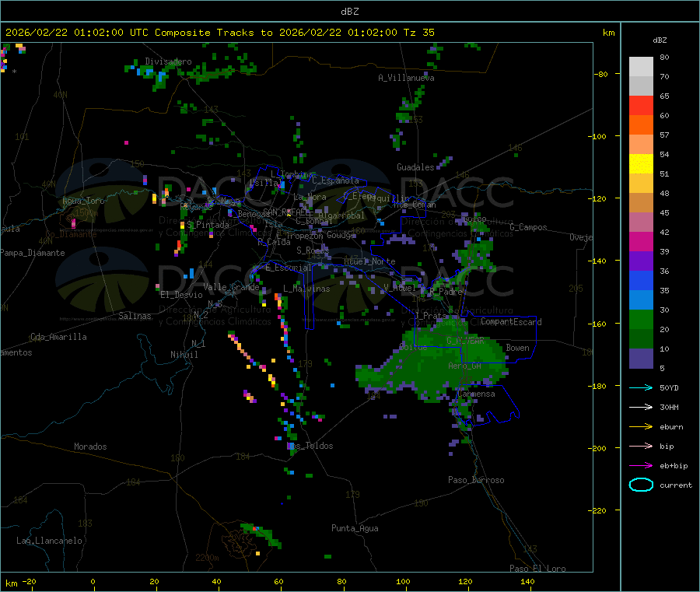Click the 'Lag.Llancanelo' map label
The width and height of the screenshot is (700, 592).
50,541
